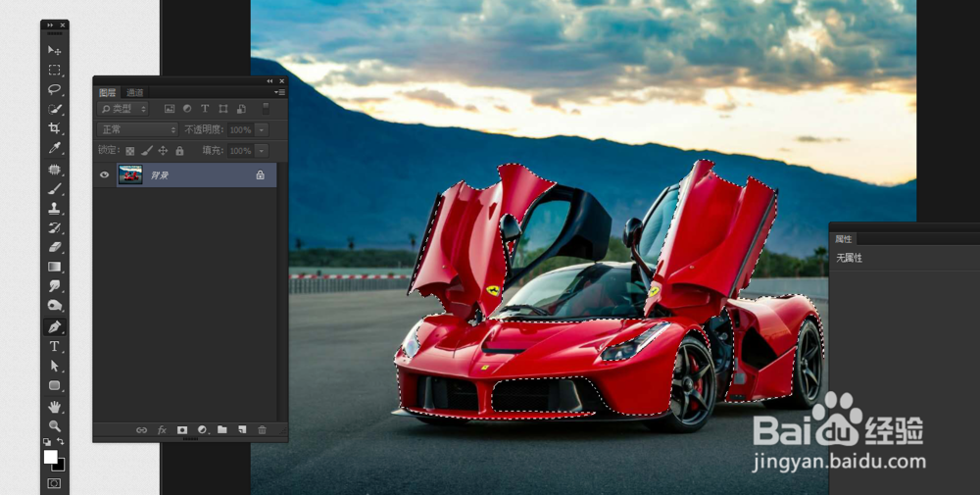Viewport: 980px width, 495px height.
Task: Select the Path Selection tool
Action: (x=54, y=366)
